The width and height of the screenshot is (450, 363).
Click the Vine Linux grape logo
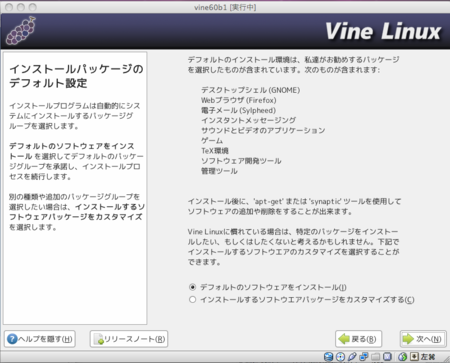tap(21, 31)
